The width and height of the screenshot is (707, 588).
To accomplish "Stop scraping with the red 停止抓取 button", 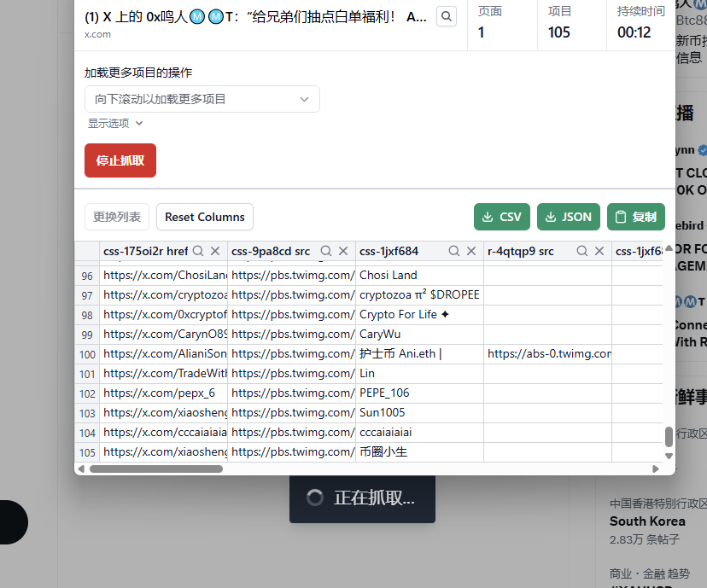I will point(120,160).
